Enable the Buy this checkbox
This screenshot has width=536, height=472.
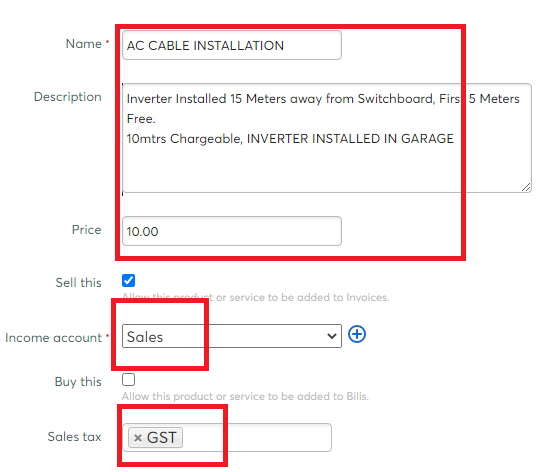(x=129, y=379)
